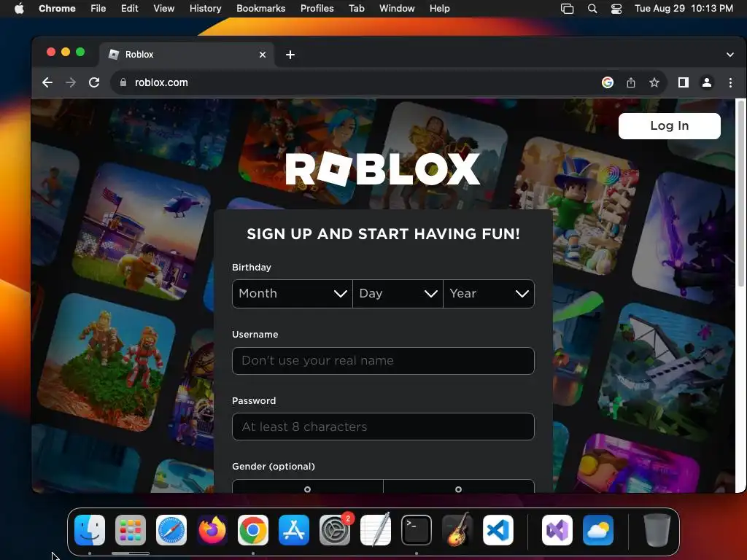
Task: Bookmark this tab with the star icon
Action: (x=654, y=82)
